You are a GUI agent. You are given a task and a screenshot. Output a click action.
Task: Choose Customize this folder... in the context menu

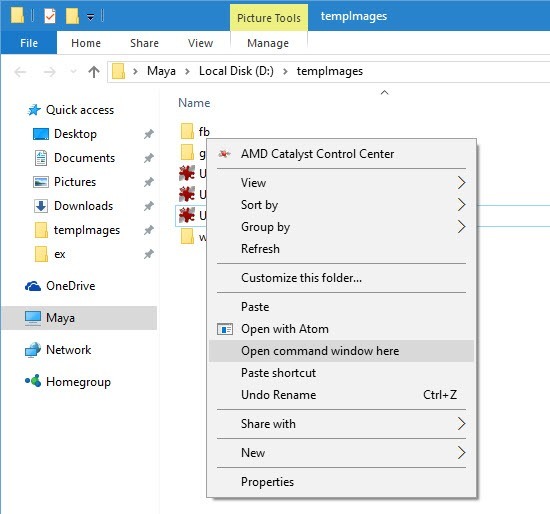click(x=341, y=278)
